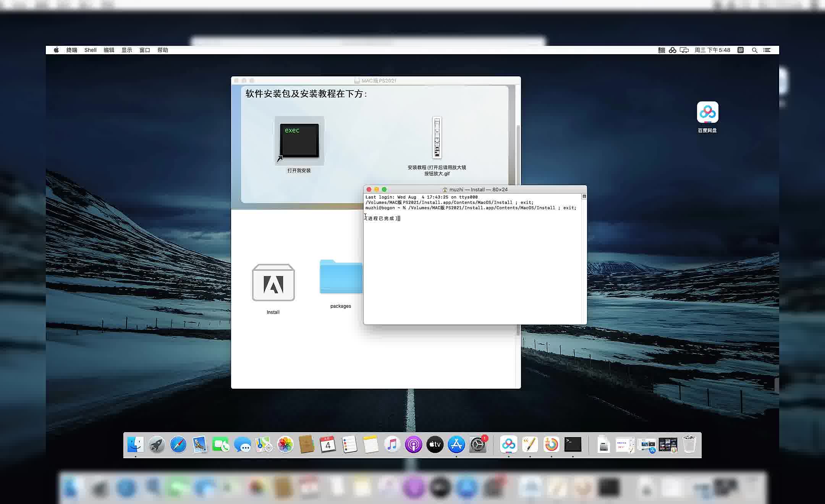Open Spotlight search in menu bar

coord(754,50)
